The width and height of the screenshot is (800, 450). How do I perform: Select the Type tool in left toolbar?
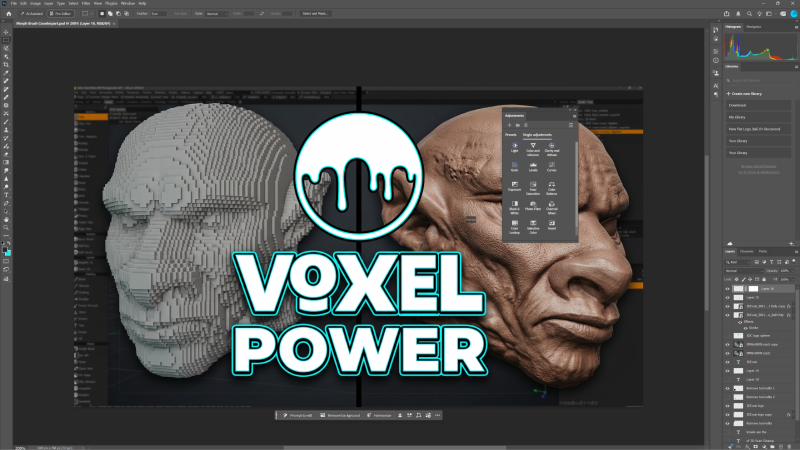[6, 195]
